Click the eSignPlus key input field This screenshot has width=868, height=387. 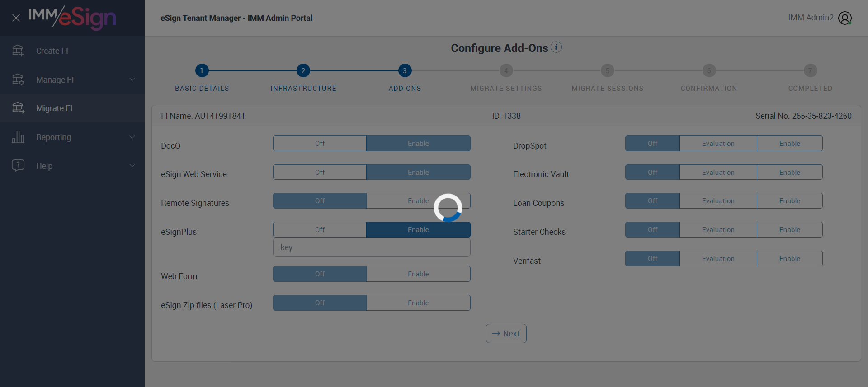[x=372, y=247]
